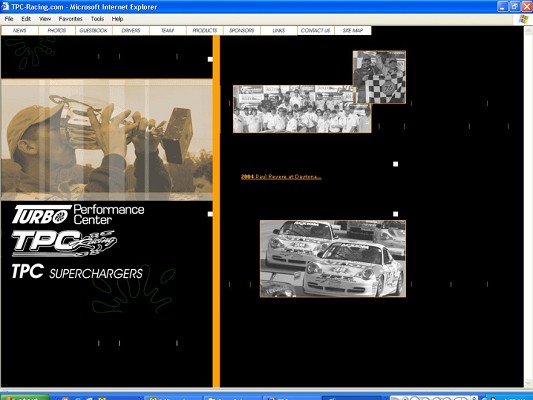Visit the GUESTBOOK navigation tab

[93, 31]
